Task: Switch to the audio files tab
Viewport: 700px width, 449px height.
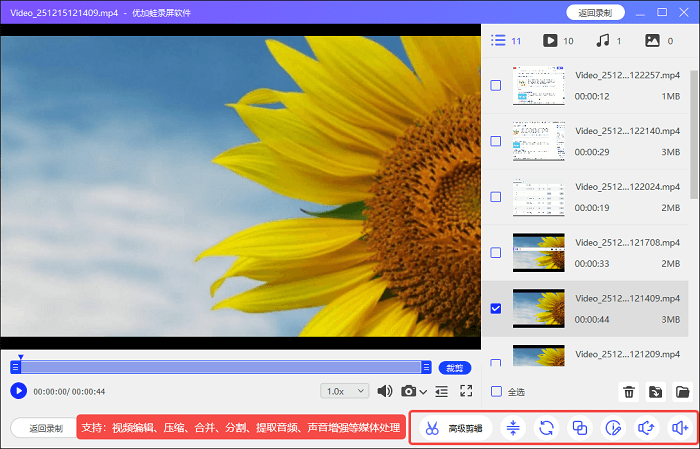Action: tap(603, 41)
